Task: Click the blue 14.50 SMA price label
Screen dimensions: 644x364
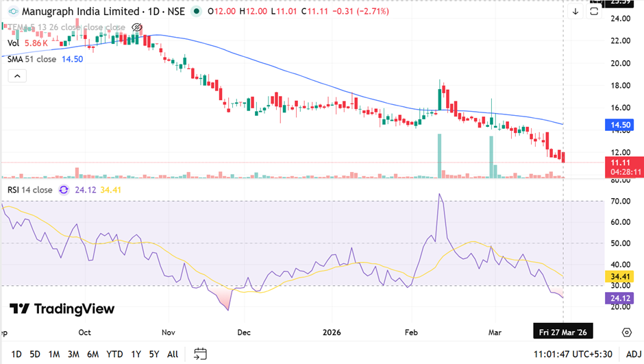Action: 622,125
